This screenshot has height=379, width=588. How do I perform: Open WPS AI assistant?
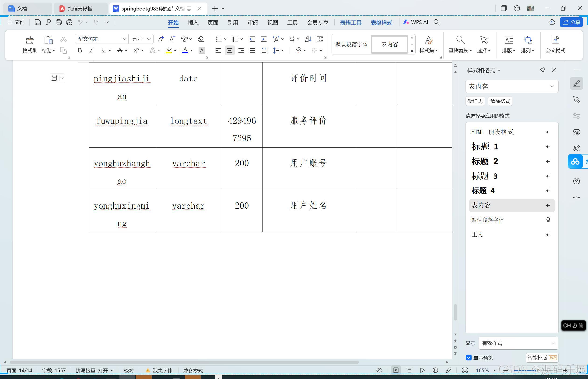[x=416, y=22]
